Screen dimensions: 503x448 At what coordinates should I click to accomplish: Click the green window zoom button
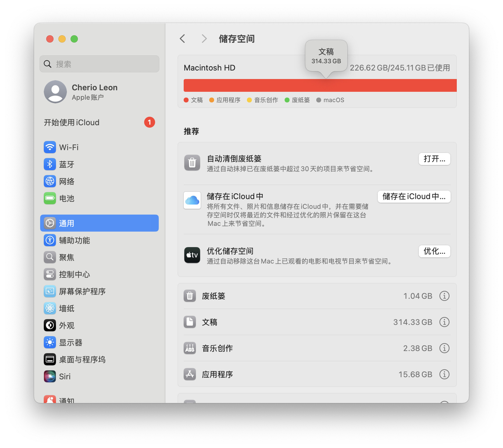[74, 39]
